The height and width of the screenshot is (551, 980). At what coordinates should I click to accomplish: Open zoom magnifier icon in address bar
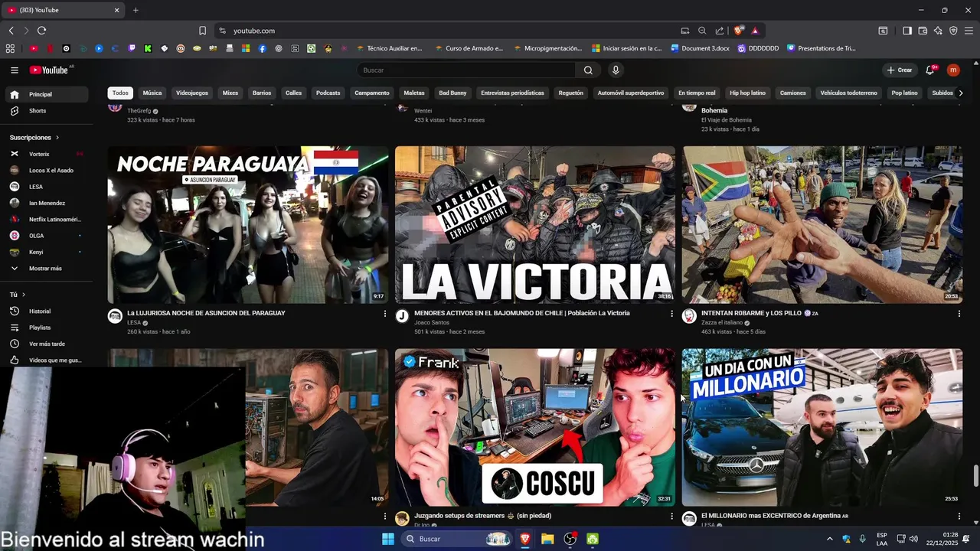(x=702, y=31)
